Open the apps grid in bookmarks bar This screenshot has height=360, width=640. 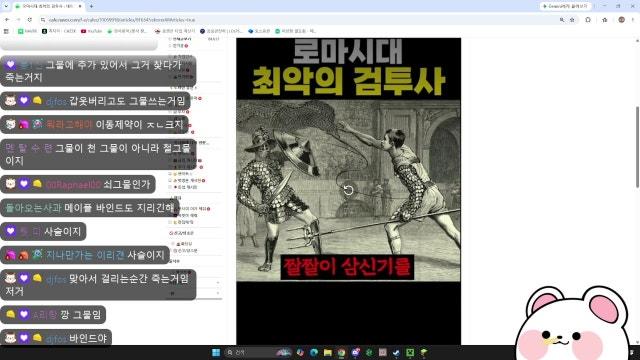click(x=6, y=31)
